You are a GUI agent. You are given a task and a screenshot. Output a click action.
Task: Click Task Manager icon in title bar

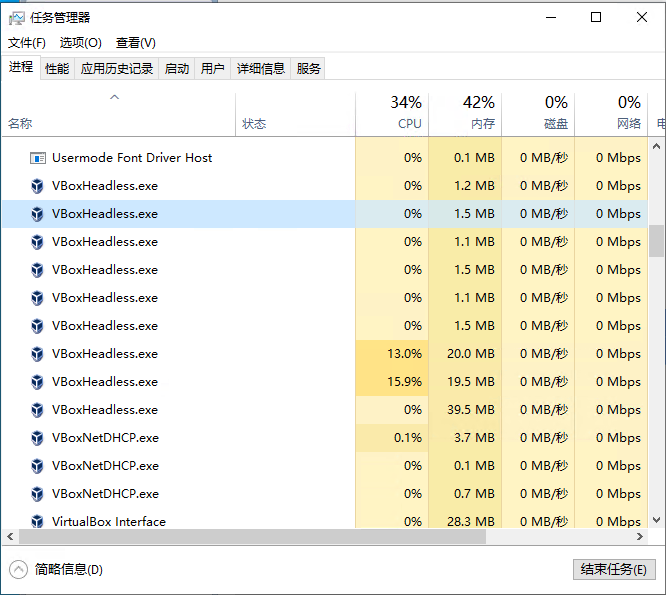17,17
